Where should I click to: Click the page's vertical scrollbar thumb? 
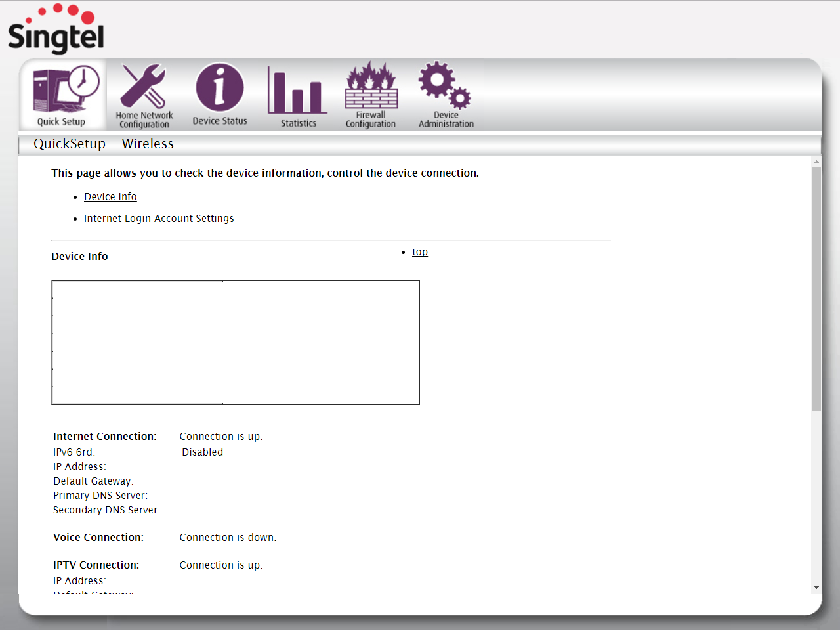point(817,289)
